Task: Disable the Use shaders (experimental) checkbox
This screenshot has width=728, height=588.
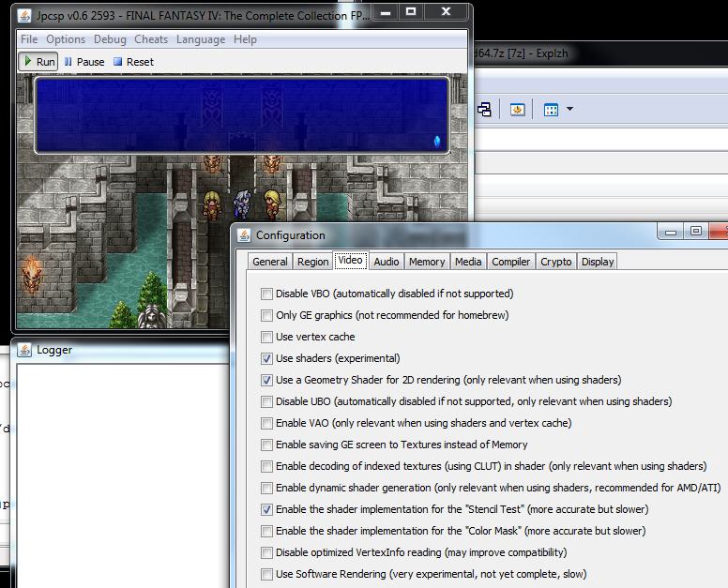Action: tap(267, 358)
